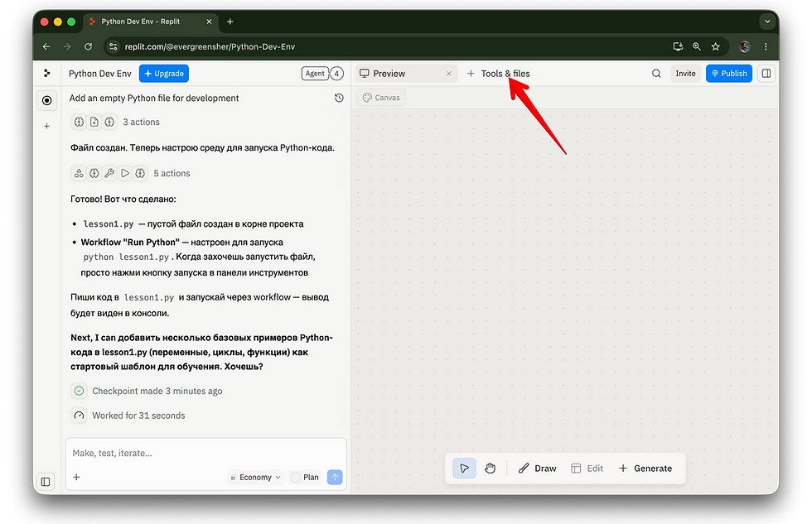Open search magnifier in workspace header
The image size is (812, 524).
[x=656, y=74]
